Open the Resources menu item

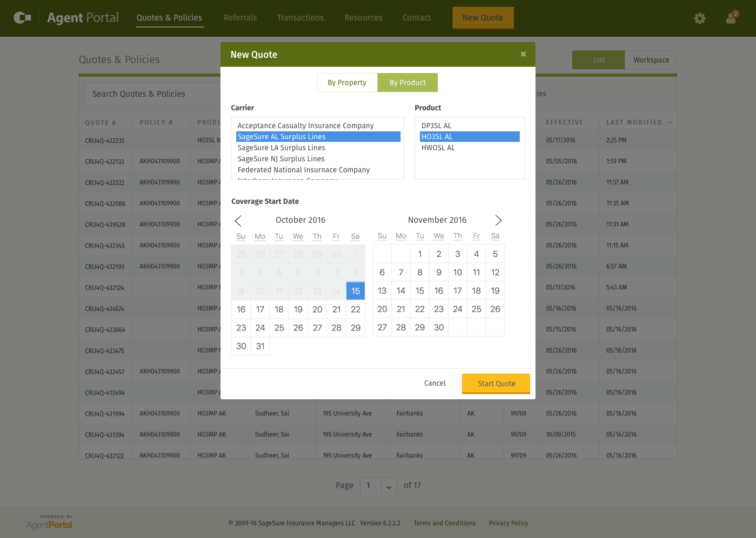tap(363, 18)
